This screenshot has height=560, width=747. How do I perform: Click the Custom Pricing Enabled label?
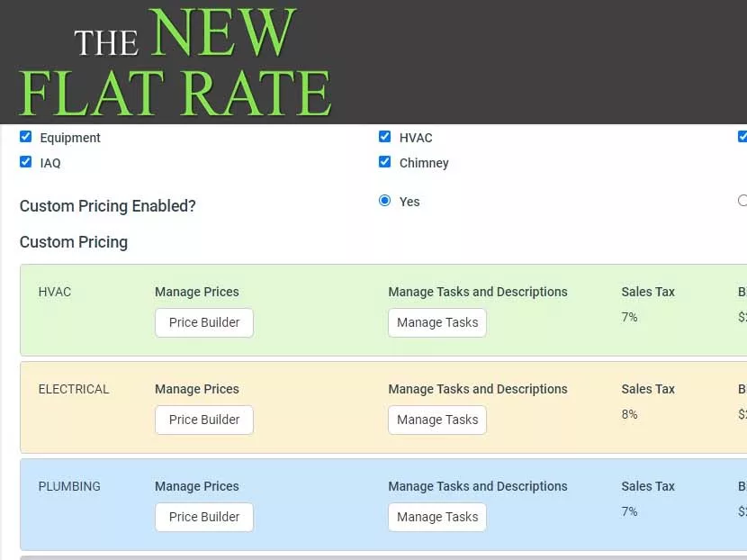[x=107, y=206]
